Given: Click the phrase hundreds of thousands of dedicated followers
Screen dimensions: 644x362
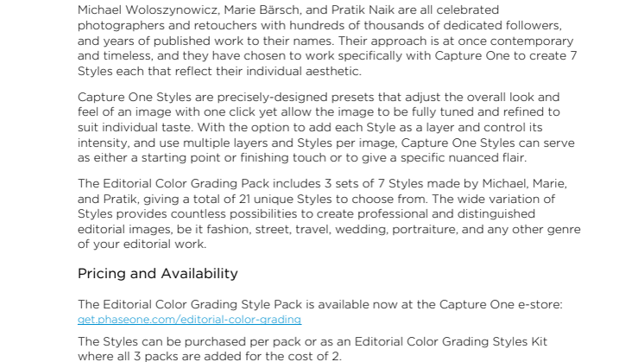Looking at the screenshot, I should click(425, 25).
